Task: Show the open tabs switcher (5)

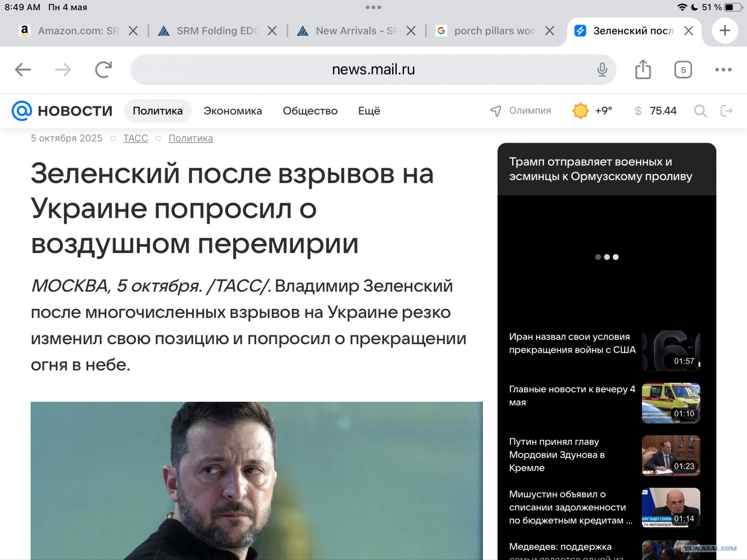Action: point(683,70)
